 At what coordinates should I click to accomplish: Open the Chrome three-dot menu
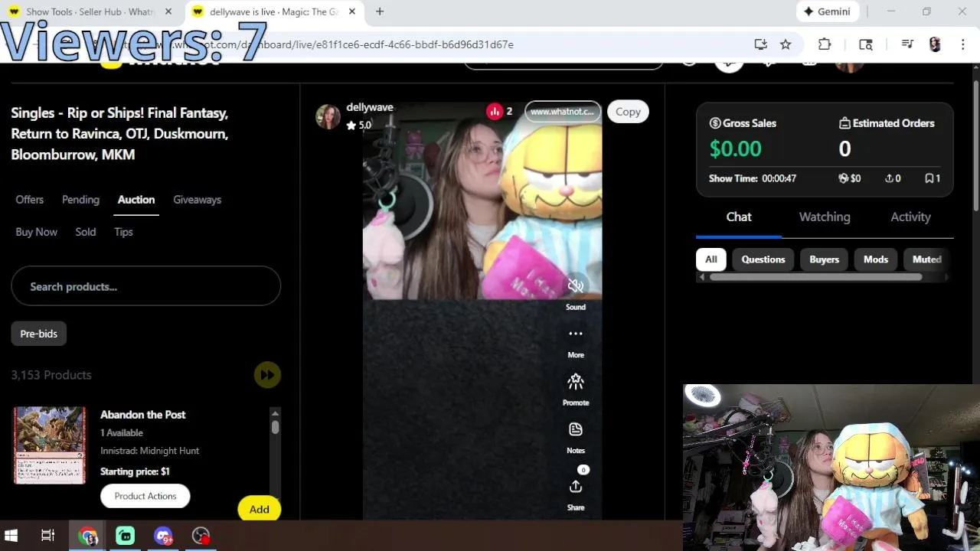[962, 44]
